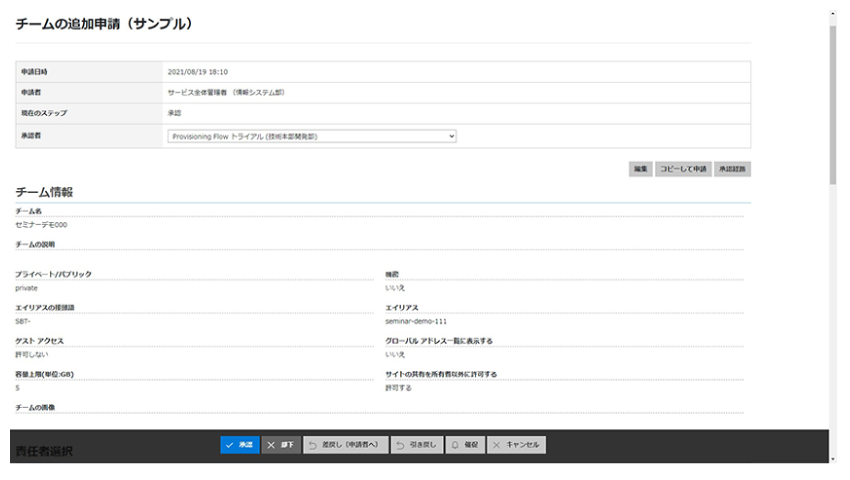This screenshot has width=850, height=480.
Task: Click the 差戻し（申請者へ） return arrow button
Action: pyautogui.click(x=343, y=444)
